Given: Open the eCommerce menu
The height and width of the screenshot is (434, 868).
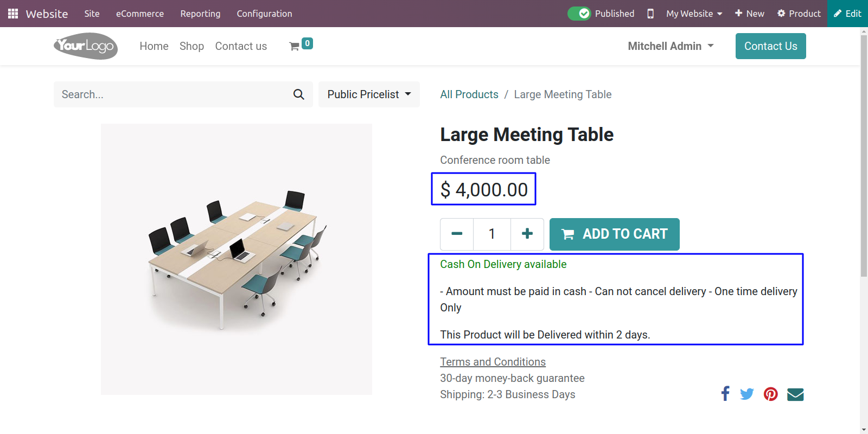Looking at the screenshot, I should pos(140,14).
